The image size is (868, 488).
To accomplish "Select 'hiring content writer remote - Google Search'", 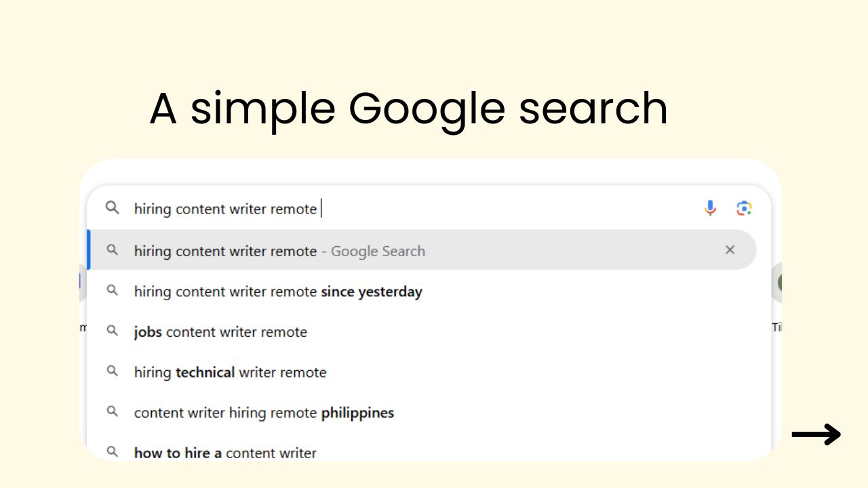I will point(279,251).
